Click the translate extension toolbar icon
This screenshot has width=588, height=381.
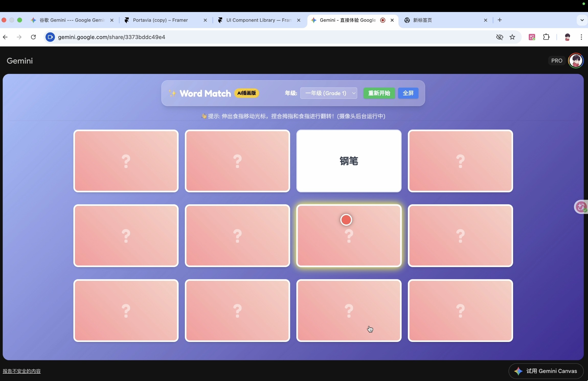pos(532,37)
